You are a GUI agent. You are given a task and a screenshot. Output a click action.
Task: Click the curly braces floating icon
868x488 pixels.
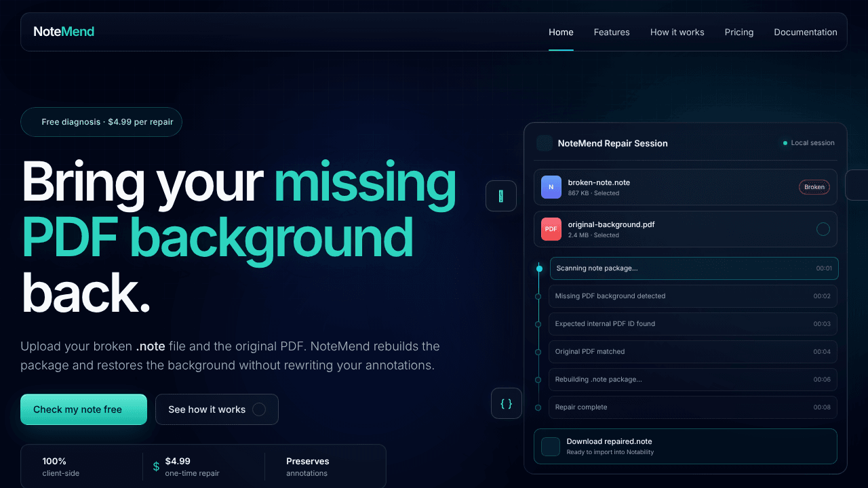point(507,403)
